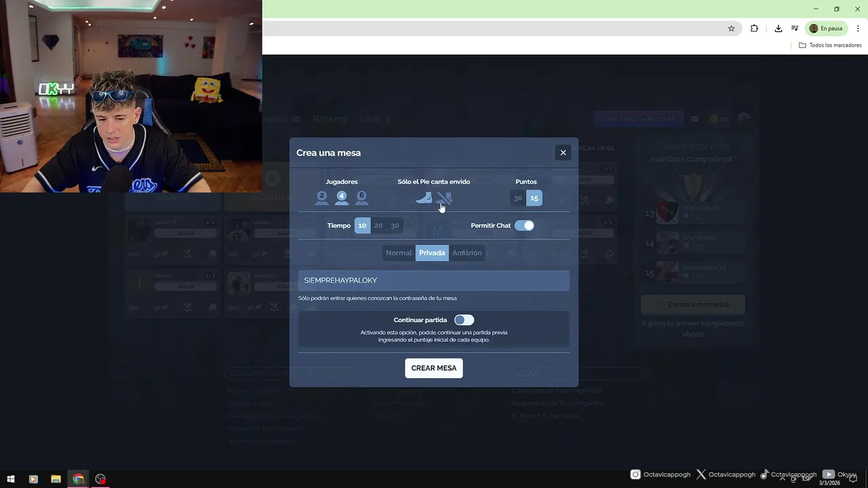Minimize the Chrome window
The image size is (868, 488).
pos(816,9)
